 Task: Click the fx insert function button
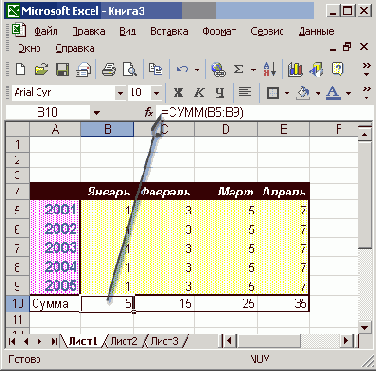[x=149, y=113]
